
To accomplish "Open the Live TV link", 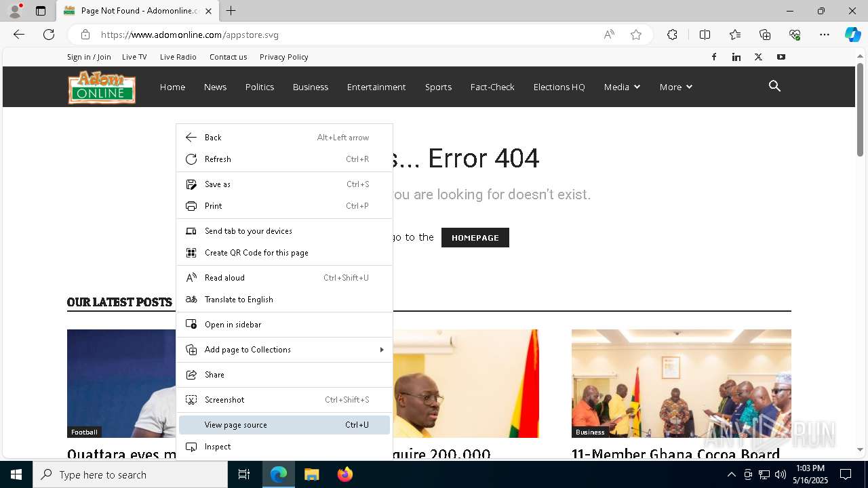I will tap(134, 57).
